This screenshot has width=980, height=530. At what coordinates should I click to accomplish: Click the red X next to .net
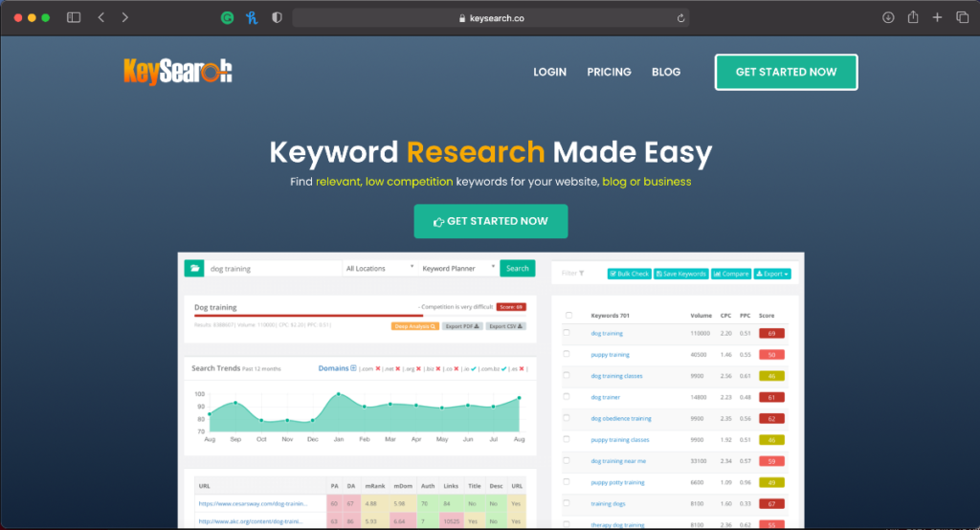tap(397, 368)
